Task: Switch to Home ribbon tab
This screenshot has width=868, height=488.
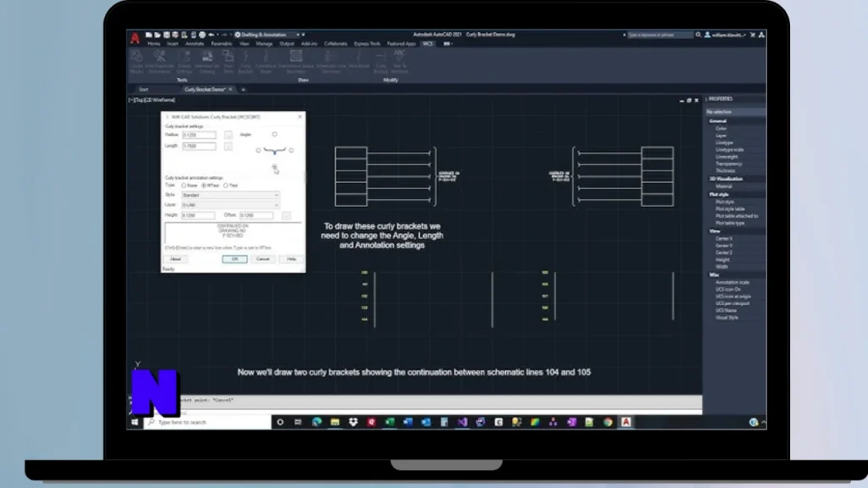Action: point(153,44)
